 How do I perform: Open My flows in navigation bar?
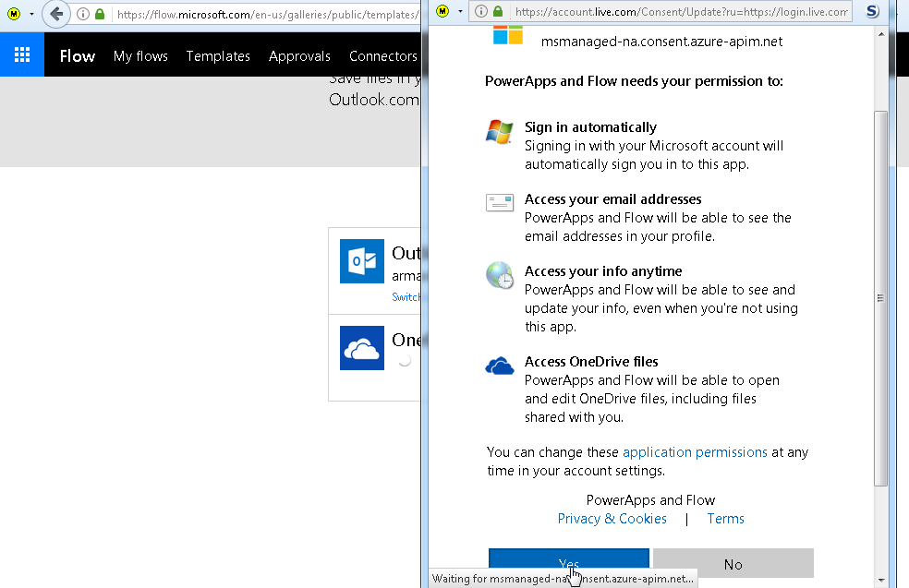coord(140,56)
